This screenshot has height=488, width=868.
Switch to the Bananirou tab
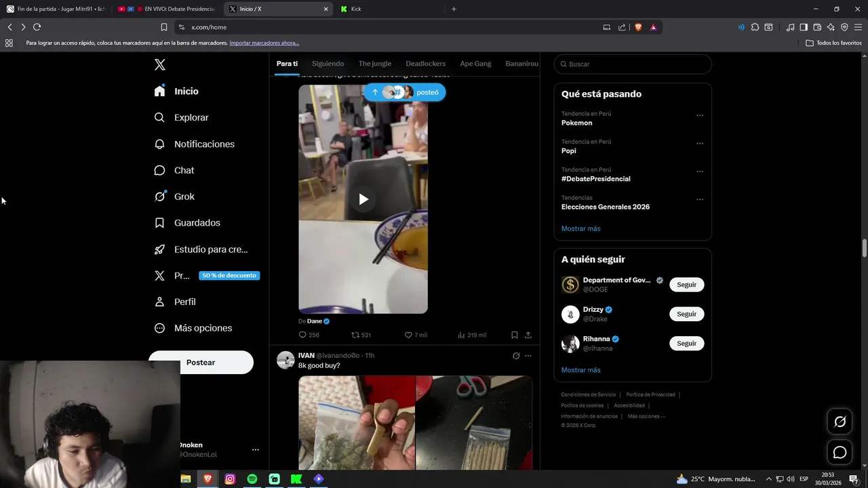521,64
